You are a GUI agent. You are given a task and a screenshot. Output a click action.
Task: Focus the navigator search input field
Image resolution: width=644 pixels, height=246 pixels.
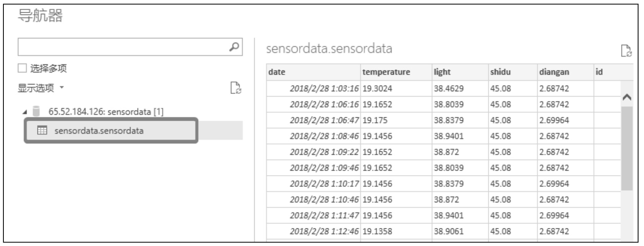click(x=123, y=47)
